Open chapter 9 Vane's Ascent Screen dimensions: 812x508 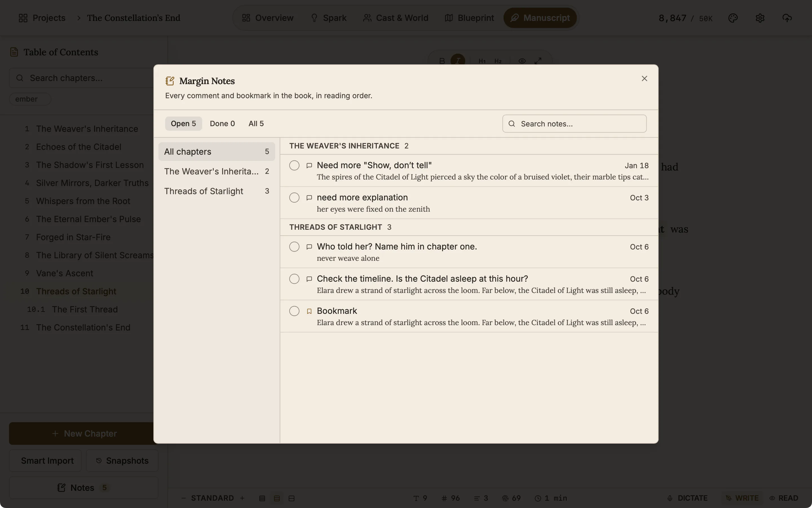pos(64,273)
